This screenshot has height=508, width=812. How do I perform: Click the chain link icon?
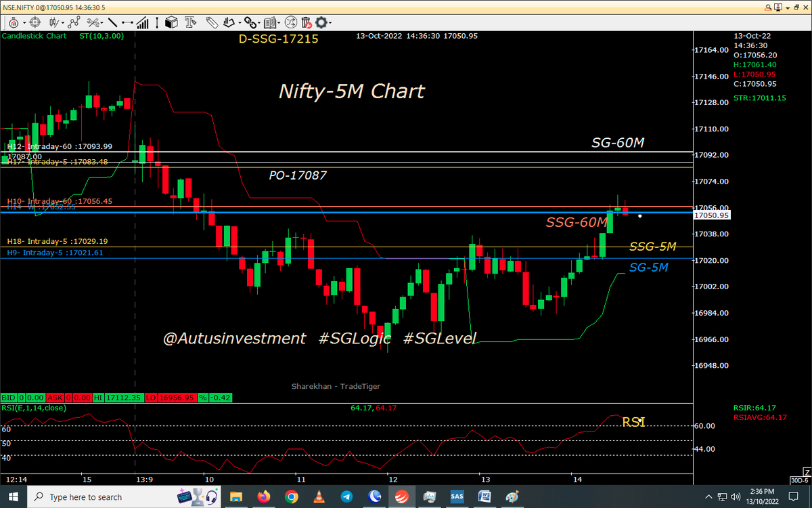(250, 22)
